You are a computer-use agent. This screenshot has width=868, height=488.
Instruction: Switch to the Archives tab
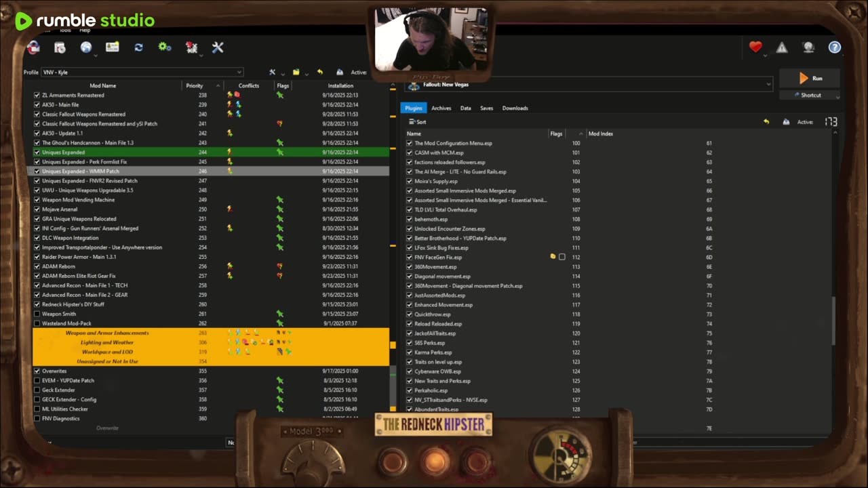click(441, 108)
